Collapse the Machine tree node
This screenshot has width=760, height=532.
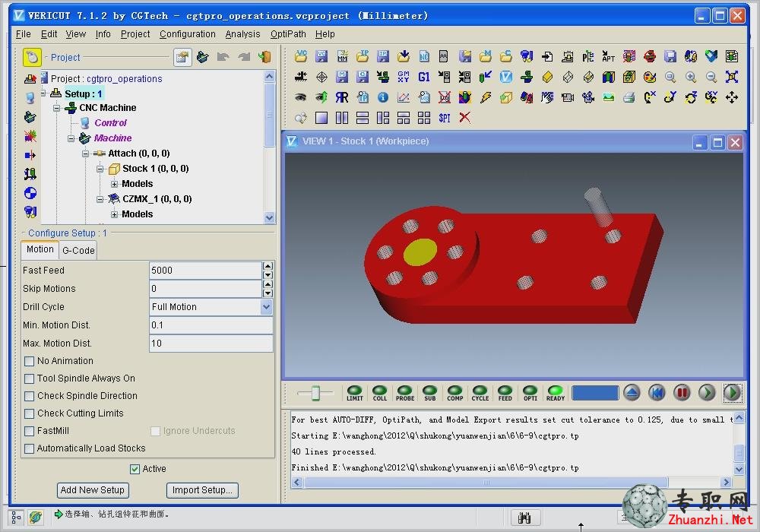71,138
